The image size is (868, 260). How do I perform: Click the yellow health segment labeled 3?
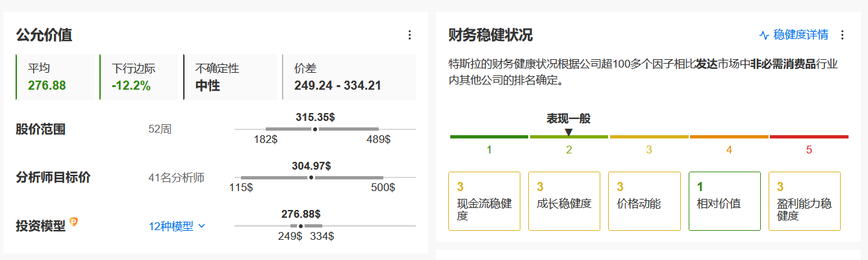[x=649, y=137]
